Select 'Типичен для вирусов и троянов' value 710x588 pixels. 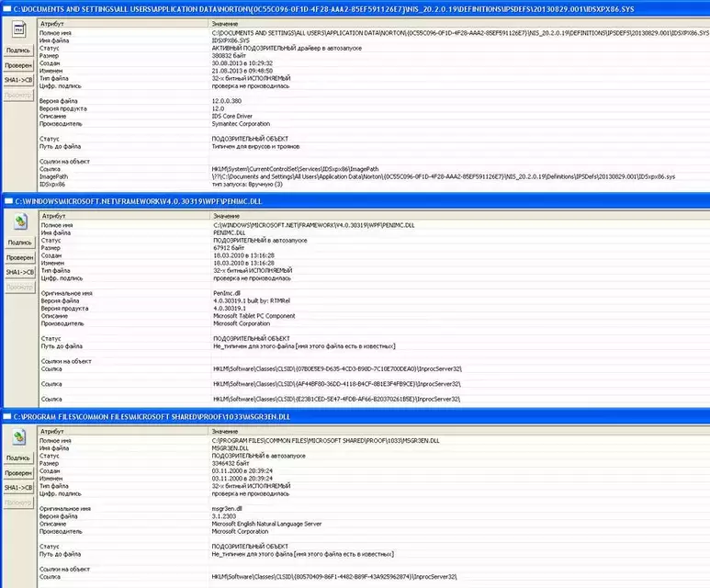(255, 146)
